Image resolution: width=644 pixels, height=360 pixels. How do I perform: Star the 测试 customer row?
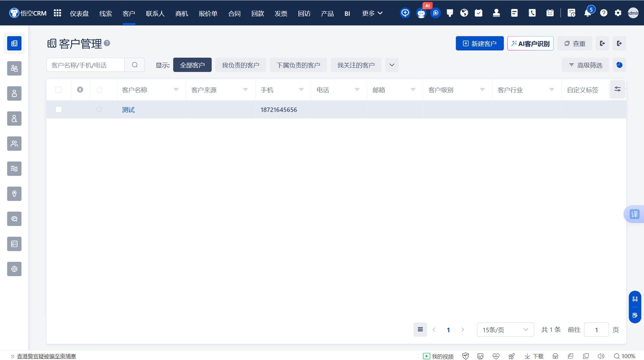[99, 109]
